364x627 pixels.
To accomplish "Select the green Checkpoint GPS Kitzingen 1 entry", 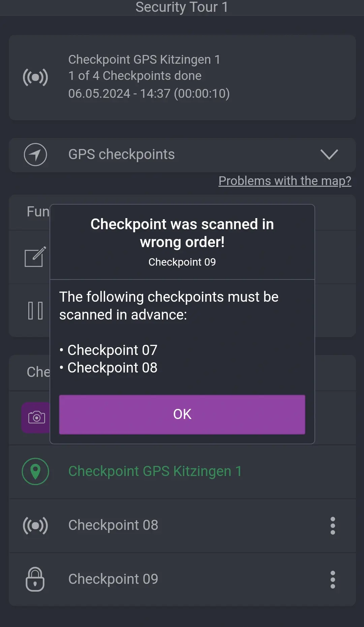I will (155, 471).
